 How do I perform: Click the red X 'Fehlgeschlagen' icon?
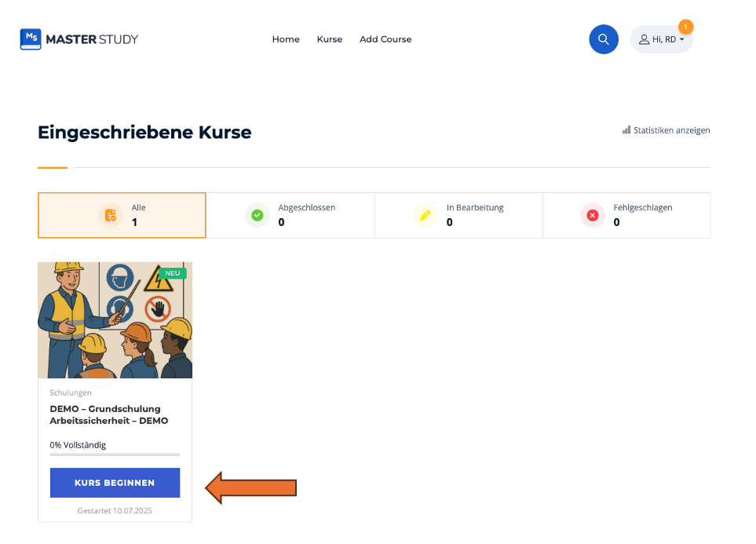point(593,215)
